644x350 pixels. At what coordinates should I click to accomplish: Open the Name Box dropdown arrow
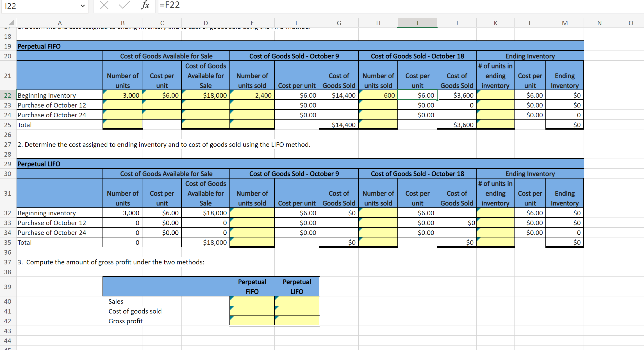pos(83,6)
